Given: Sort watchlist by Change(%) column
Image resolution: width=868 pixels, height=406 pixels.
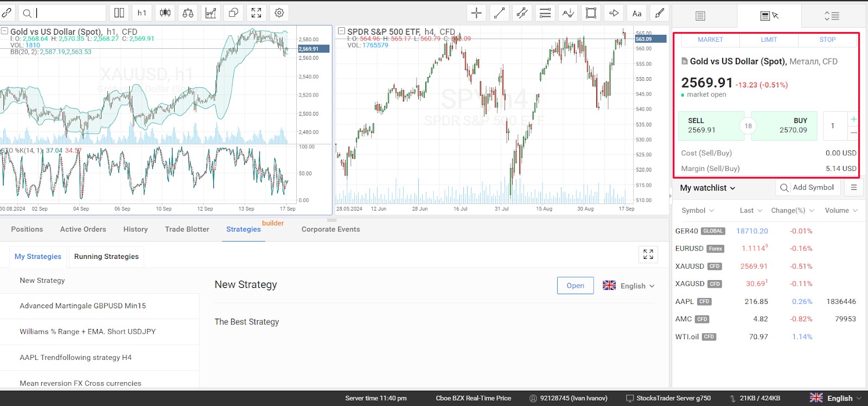Looking at the screenshot, I should [793, 211].
